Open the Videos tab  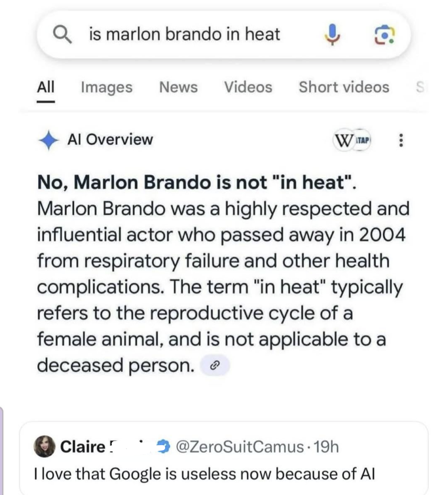click(248, 87)
